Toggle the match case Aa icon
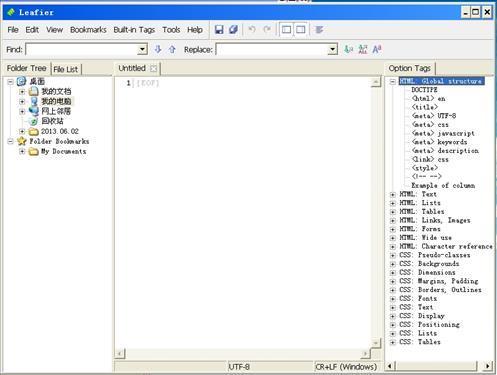This screenshot has width=497, height=375. point(377,49)
